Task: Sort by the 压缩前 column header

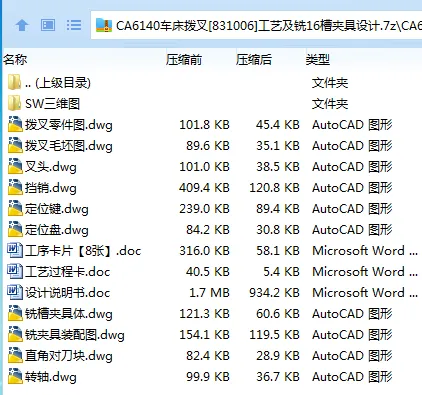Action: [184, 60]
